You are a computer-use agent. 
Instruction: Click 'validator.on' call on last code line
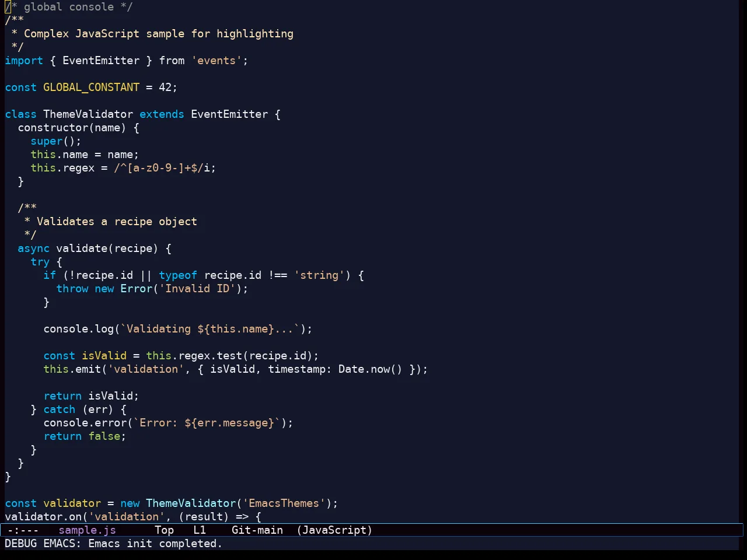pos(43,517)
